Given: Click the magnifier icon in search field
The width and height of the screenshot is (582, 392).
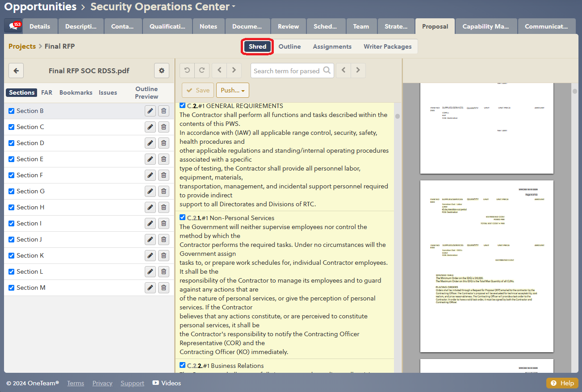Looking at the screenshot, I should click(x=327, y=70).
